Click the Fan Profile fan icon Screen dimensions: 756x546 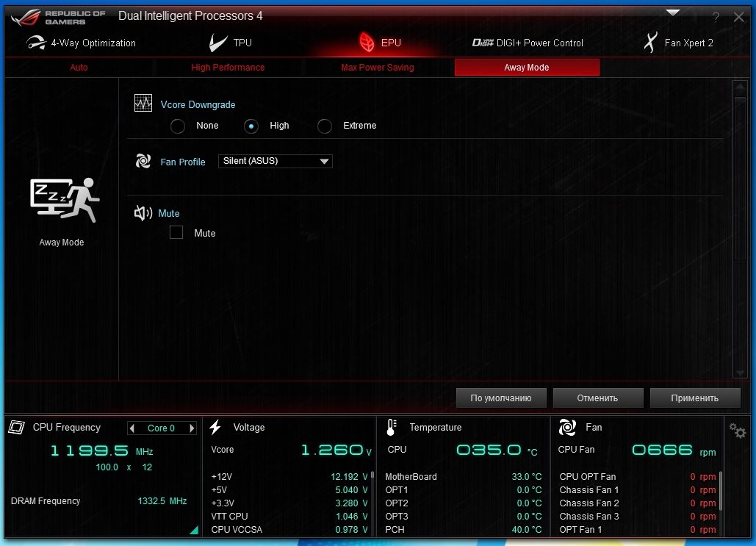(143, 161)
